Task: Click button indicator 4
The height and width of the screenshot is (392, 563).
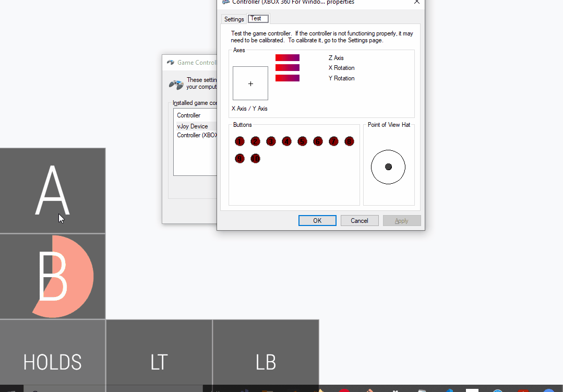Action: (x=286, y=141)
